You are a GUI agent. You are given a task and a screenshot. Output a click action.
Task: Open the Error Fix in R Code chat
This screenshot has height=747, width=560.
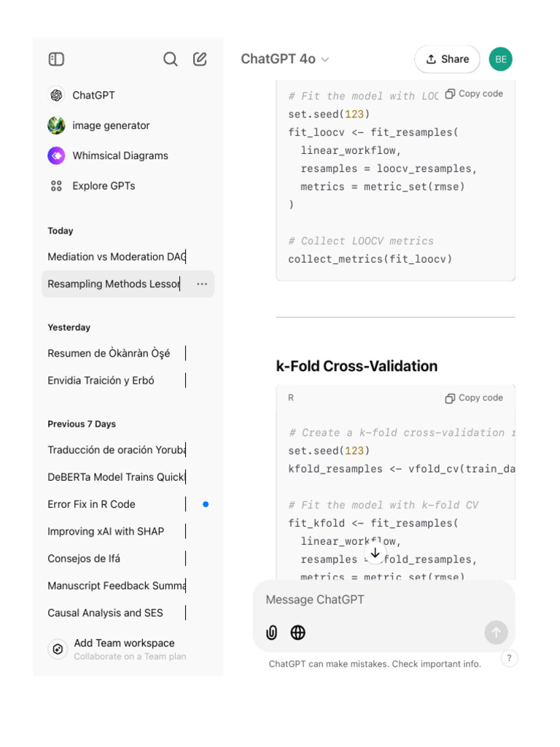pos(91,504)
